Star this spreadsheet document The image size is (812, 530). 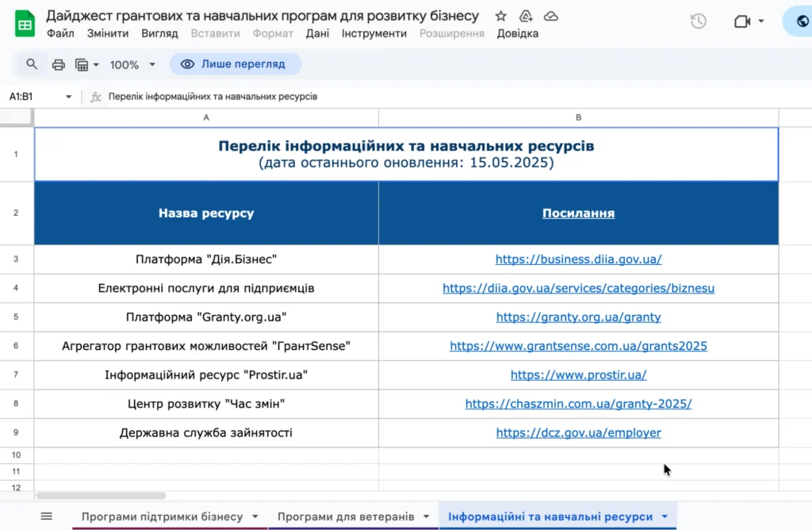500,17
